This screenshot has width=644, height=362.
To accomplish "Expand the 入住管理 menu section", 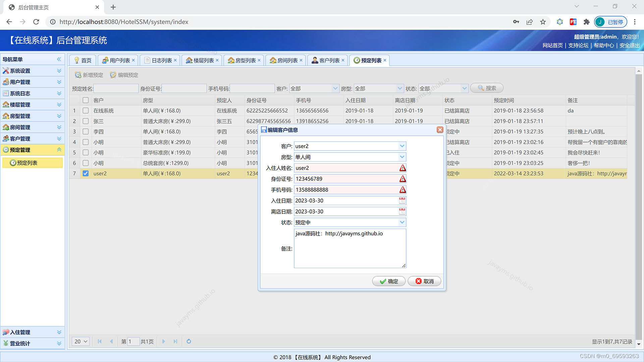I will point(33,332).
